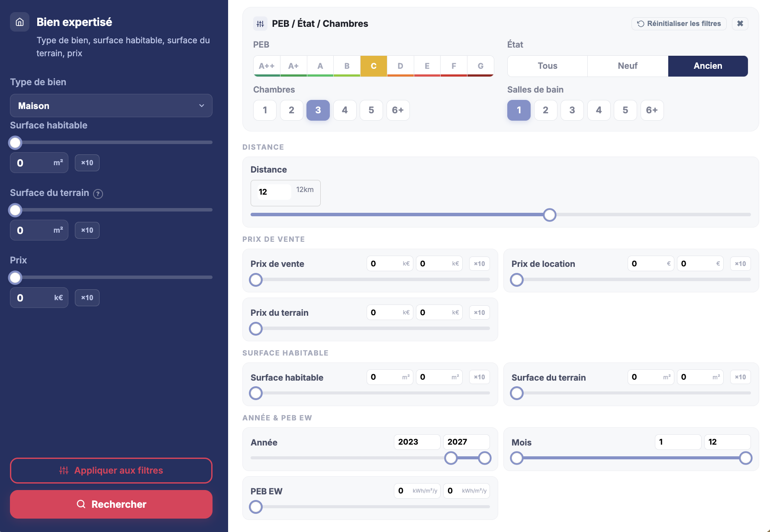This screenshot has height=532, width=770.
Task: Open the Type de bien Maison dropdown
Action: point(111,106)
